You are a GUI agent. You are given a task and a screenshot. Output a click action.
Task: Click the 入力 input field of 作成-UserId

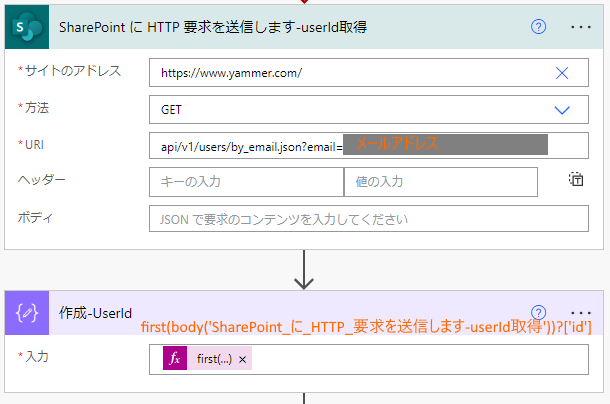(x=368, y=359)
